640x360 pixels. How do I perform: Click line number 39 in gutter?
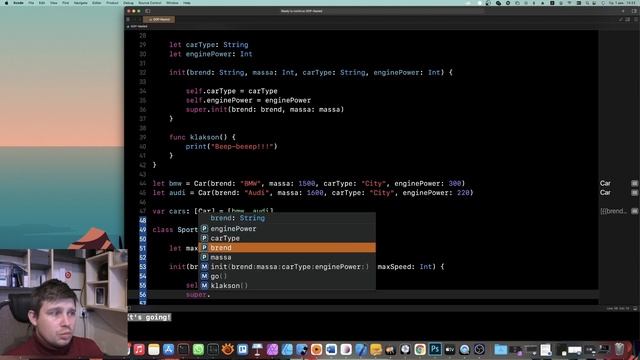(142, 137)
